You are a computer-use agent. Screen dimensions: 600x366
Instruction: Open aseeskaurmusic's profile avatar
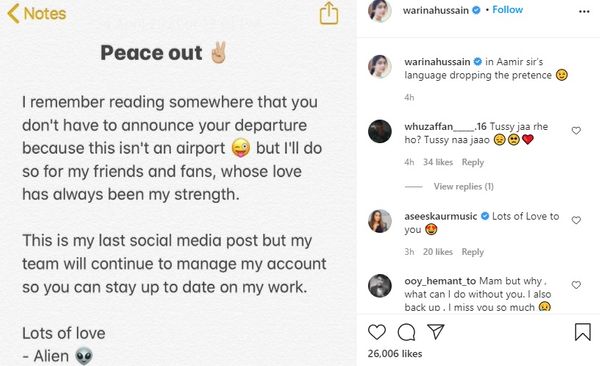pyautogui.click(x=380, y=221)
